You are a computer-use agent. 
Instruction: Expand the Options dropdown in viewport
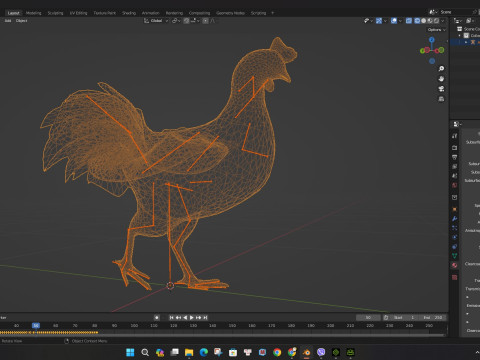pyautogui.click(x=436, y=30)
